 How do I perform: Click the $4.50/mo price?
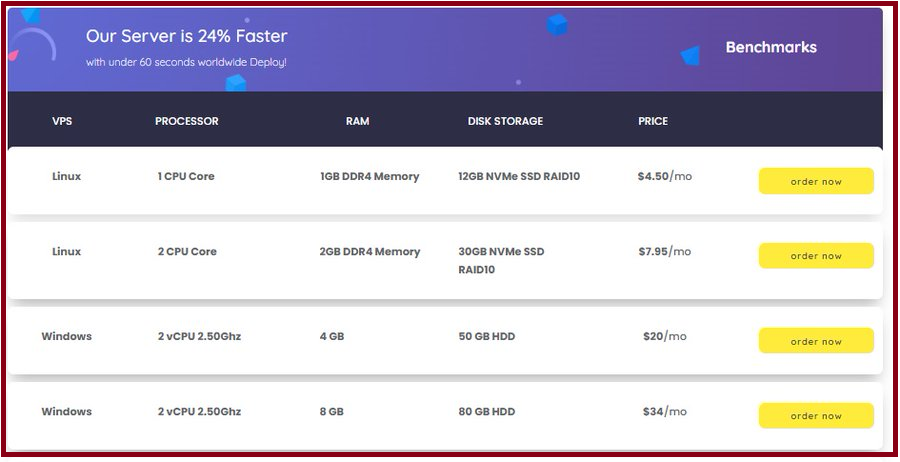[665, 177]
